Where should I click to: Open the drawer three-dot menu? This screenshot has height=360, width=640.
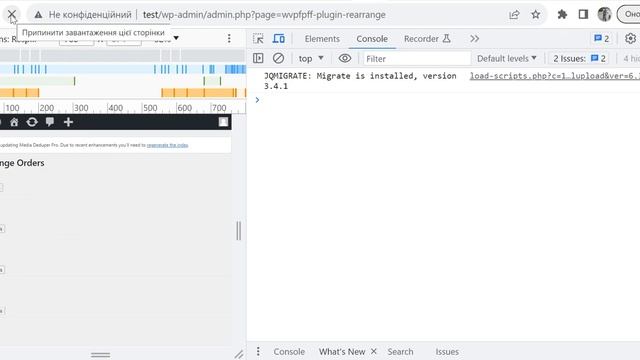coord(258,351)
